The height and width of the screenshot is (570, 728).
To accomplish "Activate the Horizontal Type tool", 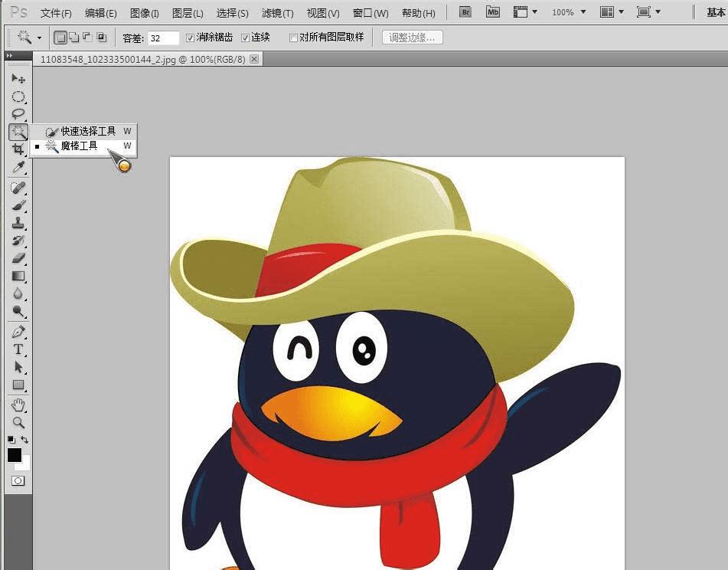I will (18, 349).
